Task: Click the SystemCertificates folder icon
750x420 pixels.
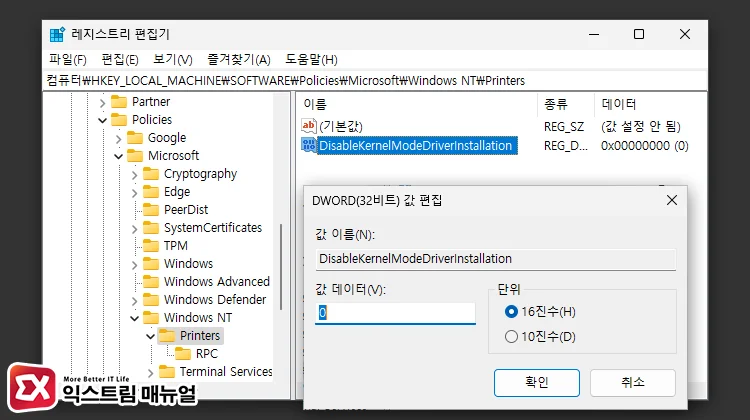Action: [151, 228]
